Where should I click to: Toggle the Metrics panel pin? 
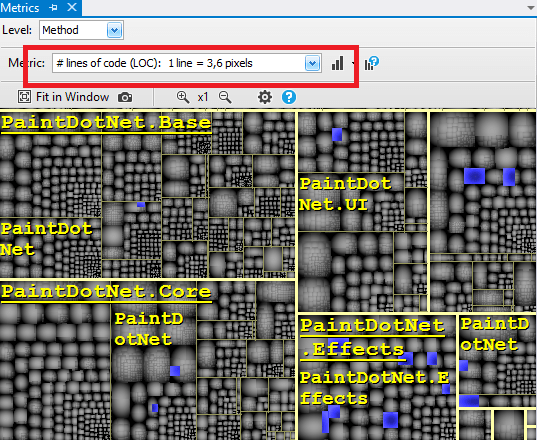(x=53, y=8)
